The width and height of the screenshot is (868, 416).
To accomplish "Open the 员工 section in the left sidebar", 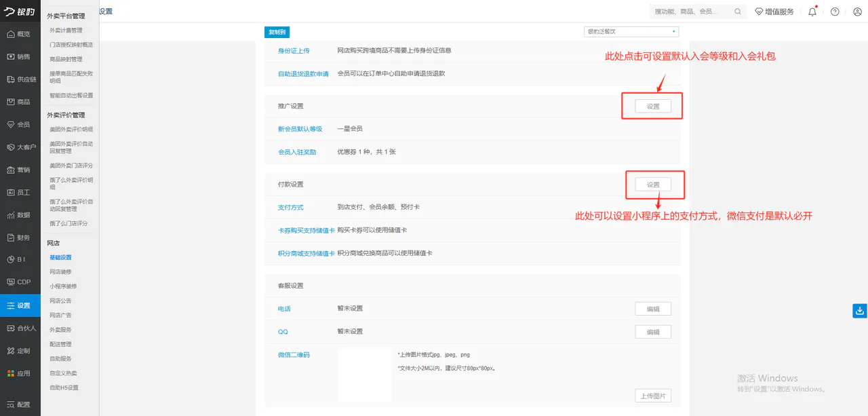I will (20, 192).
